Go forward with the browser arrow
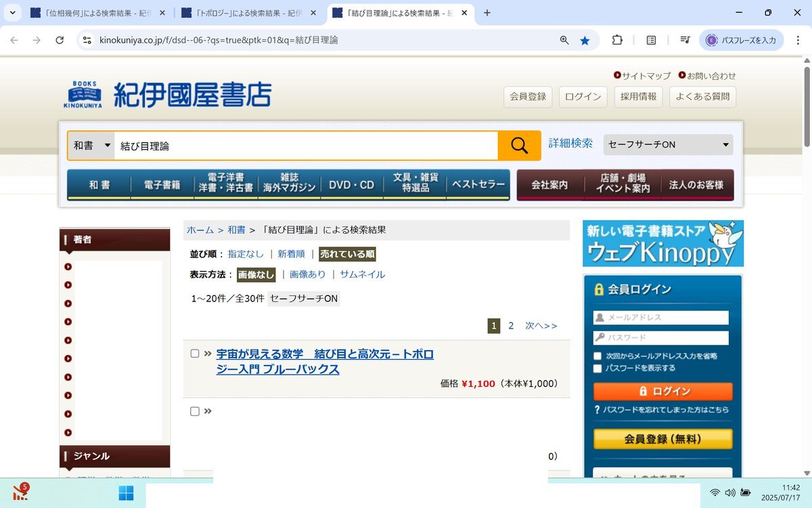 [37, 41]
